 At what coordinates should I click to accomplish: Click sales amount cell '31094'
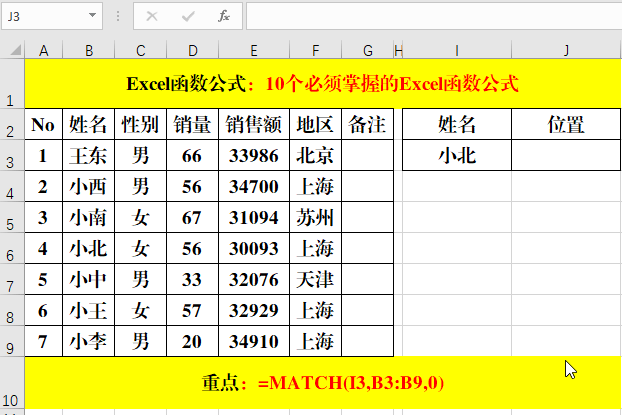pos(254,217)
